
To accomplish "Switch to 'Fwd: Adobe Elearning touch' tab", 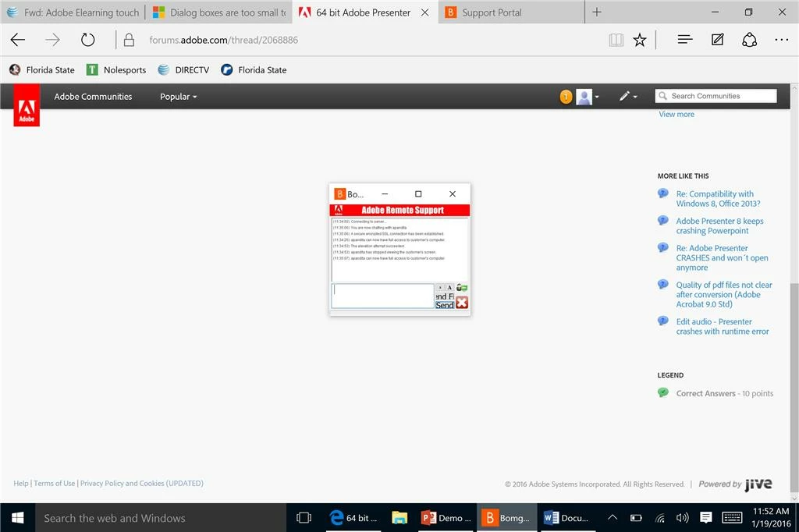I will 73,12.
